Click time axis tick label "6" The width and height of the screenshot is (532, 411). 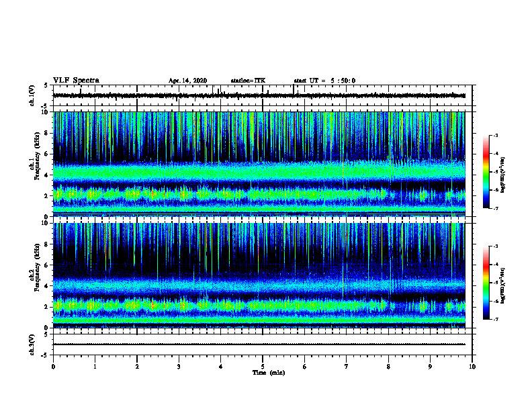(x=305, y=367)
